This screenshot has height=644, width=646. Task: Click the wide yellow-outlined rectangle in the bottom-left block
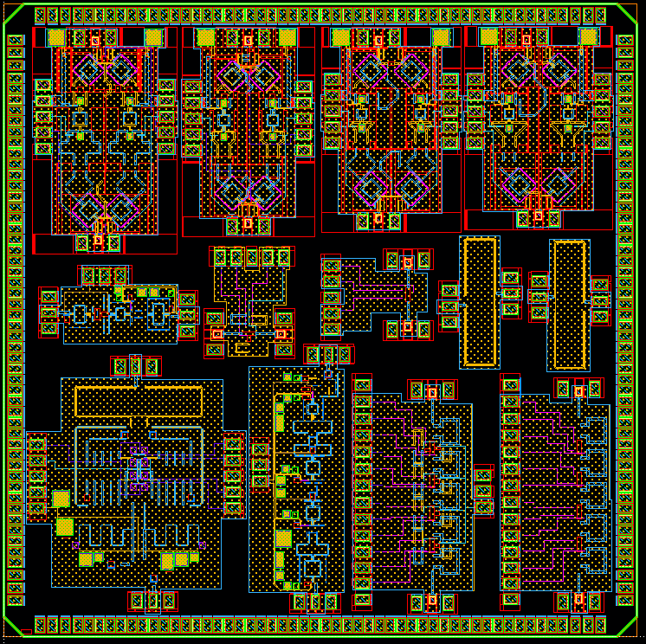[x=139, y=402]
